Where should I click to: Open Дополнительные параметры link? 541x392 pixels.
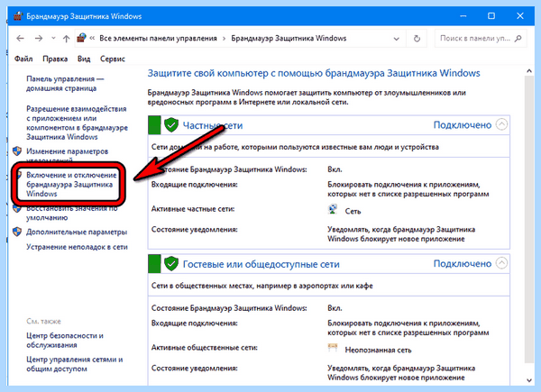pos(77,232)
